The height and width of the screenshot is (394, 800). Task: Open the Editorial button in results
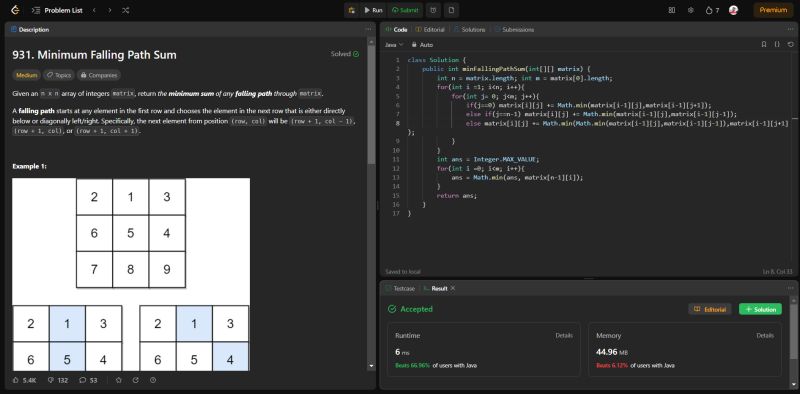pos(710,309)
